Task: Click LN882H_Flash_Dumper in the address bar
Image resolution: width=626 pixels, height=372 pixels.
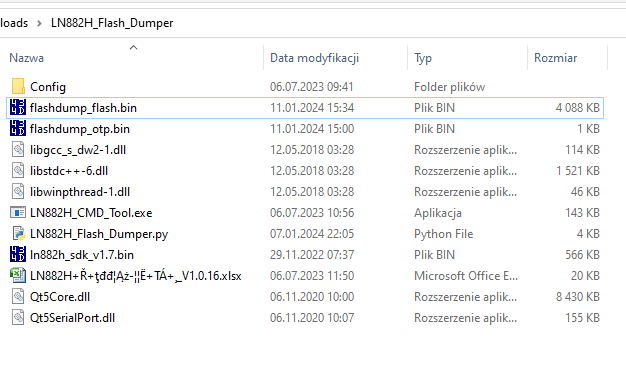Action: coord(112,23)
